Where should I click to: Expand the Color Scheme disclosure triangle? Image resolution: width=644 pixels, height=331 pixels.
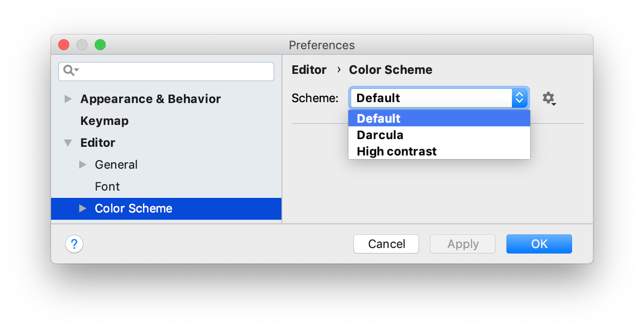tap(83, 208)
